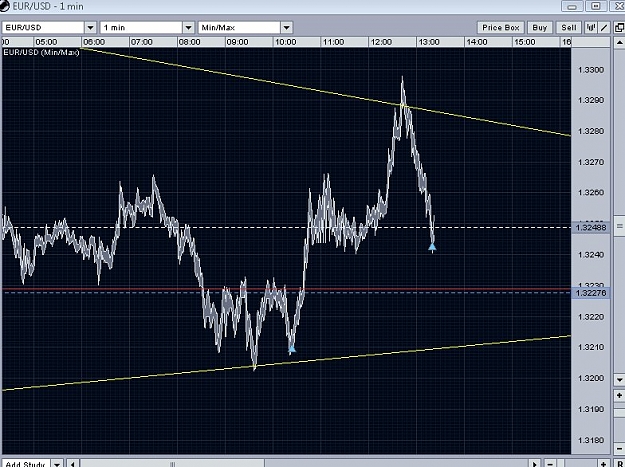Click the vertical scroll down arrow

click(619, 379)
